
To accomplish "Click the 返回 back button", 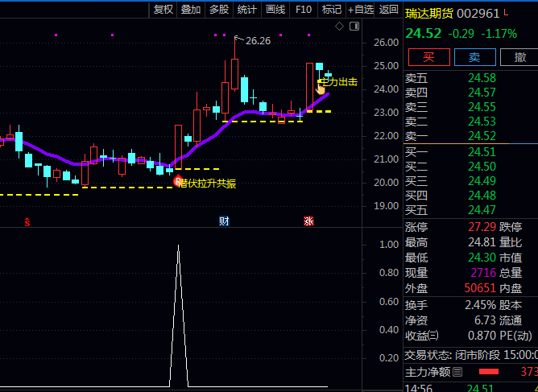I will [388, 10].
